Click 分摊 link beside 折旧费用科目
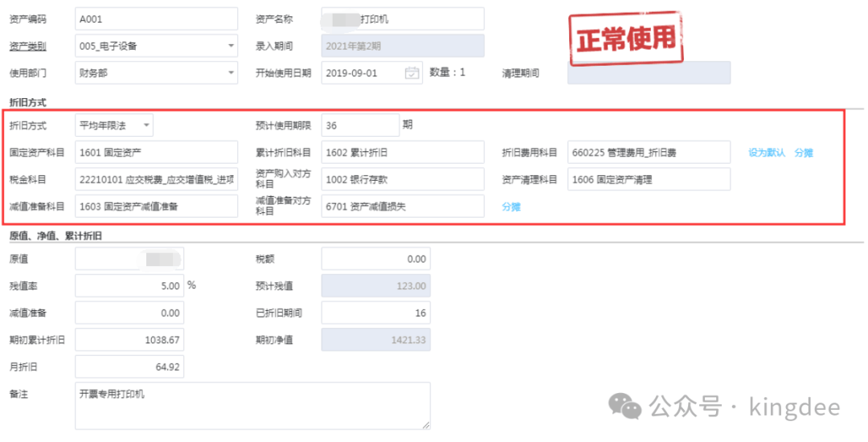868x442 pixels. coord(803,153)
